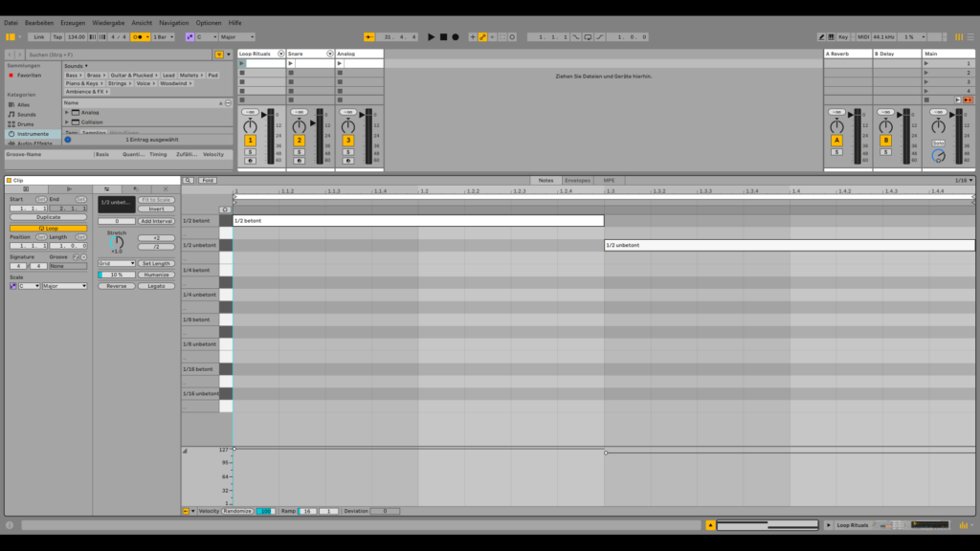Click the Arrangement Record button

[456, 37]
